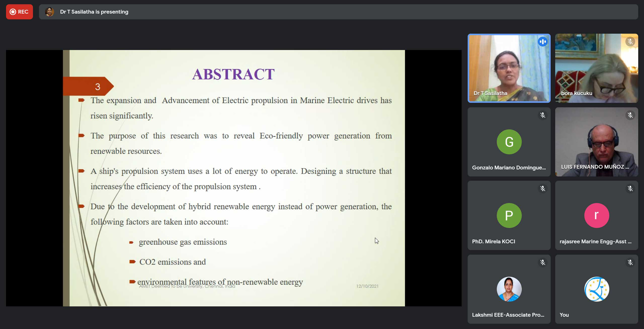Click muted mic icon on LUIS FERNANDO MUÑOZ tile
Screen dimensions: 644x329
pos(630,115)
